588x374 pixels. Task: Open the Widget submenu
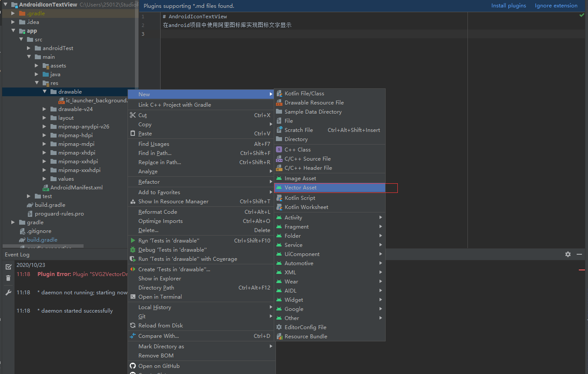[x=330, y=300]
